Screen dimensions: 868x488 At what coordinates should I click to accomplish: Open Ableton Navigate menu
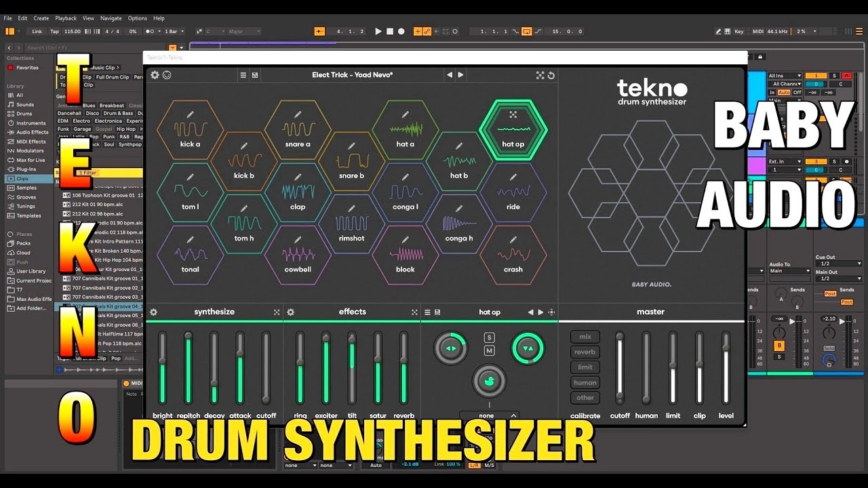111,18
